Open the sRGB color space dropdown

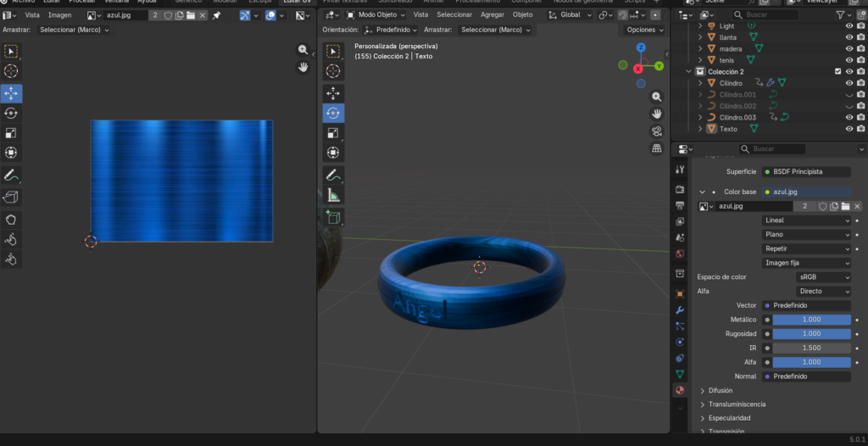pos(823,277)
